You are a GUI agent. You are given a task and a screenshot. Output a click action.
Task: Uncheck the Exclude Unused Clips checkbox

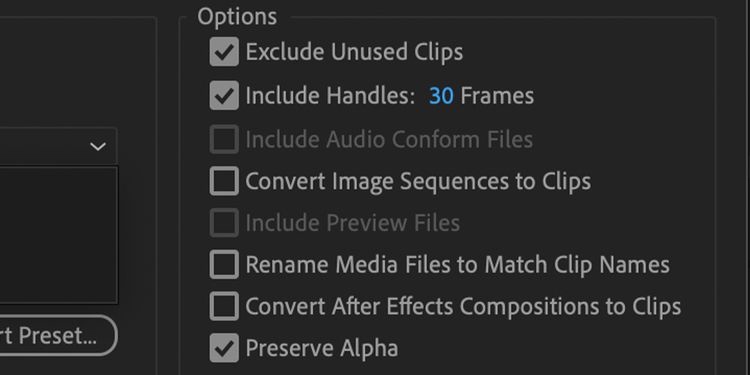point(224,52)
